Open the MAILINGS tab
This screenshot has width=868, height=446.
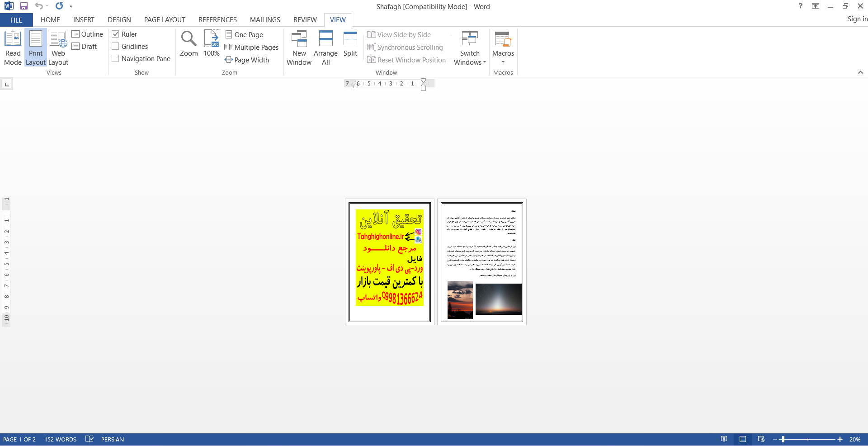pyautogui.click(x=265, y=20)
